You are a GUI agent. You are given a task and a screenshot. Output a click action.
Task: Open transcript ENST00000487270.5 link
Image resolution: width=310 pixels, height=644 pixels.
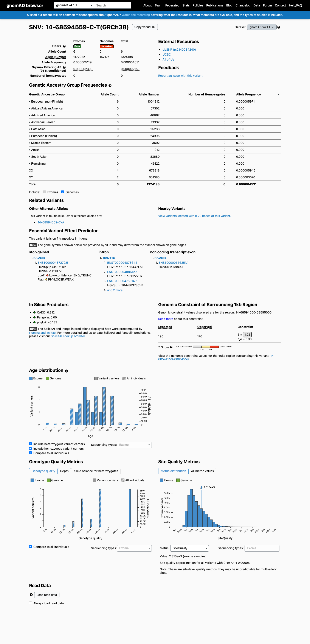point(53,263)
